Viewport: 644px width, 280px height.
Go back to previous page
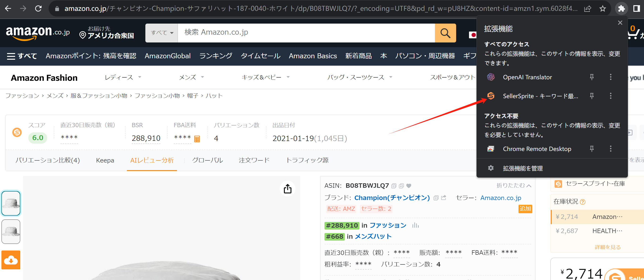[x=8, y=8]
